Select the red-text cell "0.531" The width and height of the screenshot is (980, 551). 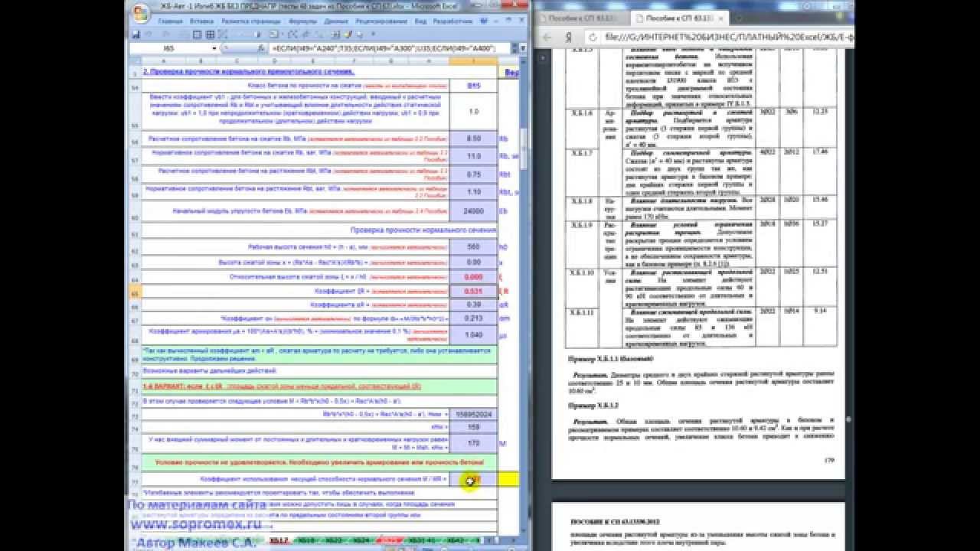click(x=473, y=291)
